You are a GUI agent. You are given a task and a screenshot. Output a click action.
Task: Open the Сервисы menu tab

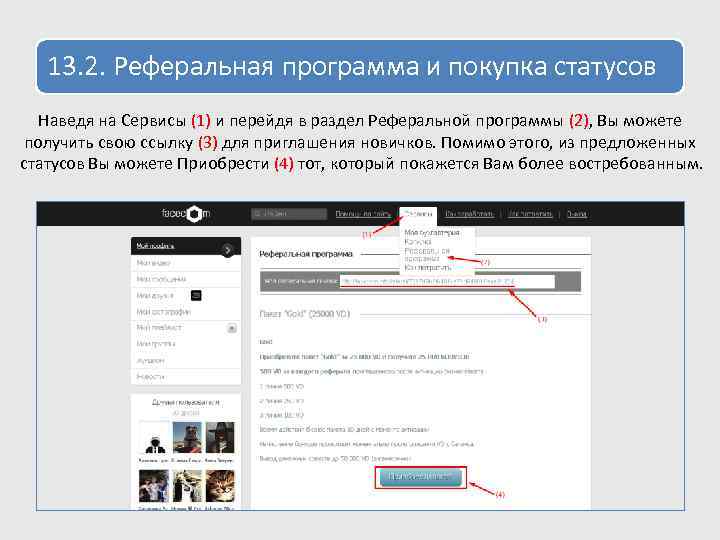(x=418, y=214)
